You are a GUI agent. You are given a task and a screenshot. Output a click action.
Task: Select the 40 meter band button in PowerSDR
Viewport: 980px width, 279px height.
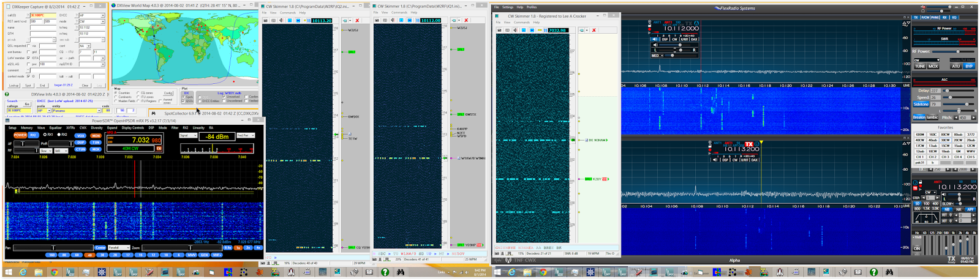coord(89,255)
